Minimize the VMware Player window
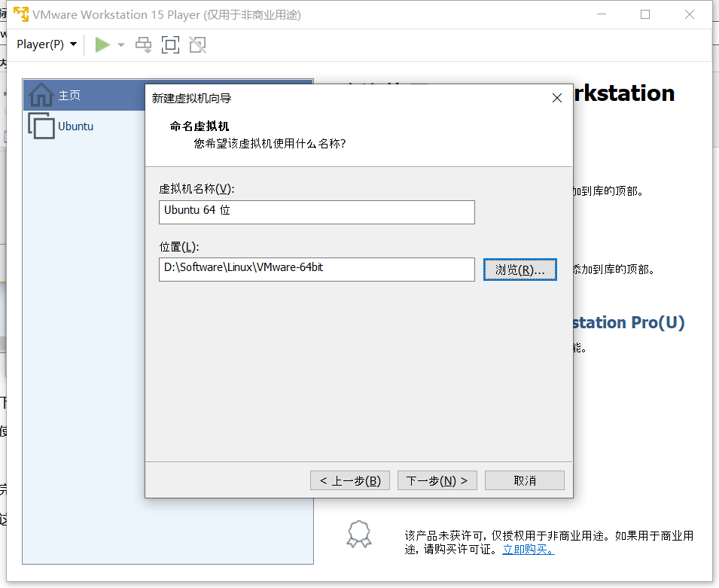Image resolution: width=719 pixels, height=588 pixels. 602,14
